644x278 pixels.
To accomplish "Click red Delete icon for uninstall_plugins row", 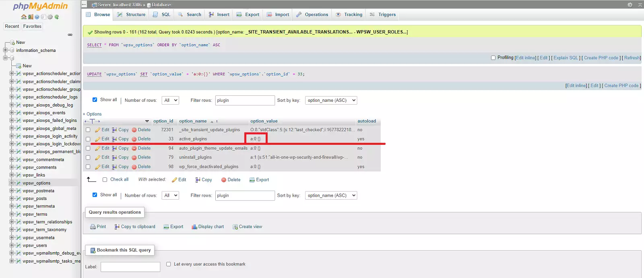I will pyautogui.click(x=134, y=158).
